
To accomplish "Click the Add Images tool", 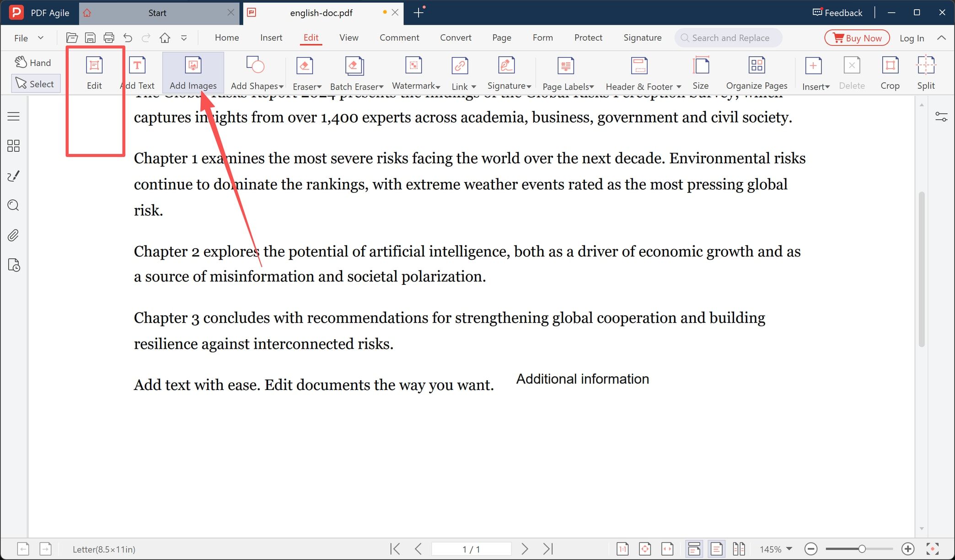I will coord(193,72).
